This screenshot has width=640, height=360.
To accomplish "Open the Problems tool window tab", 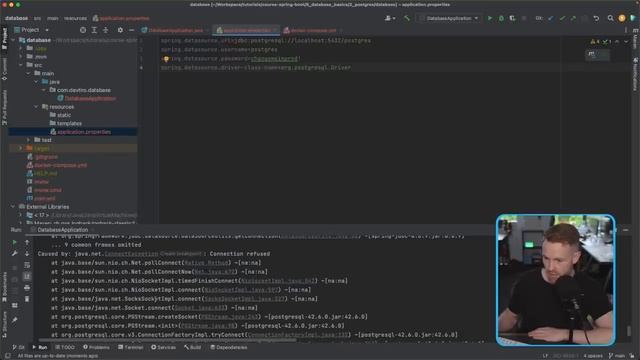I will pos(96,347).
